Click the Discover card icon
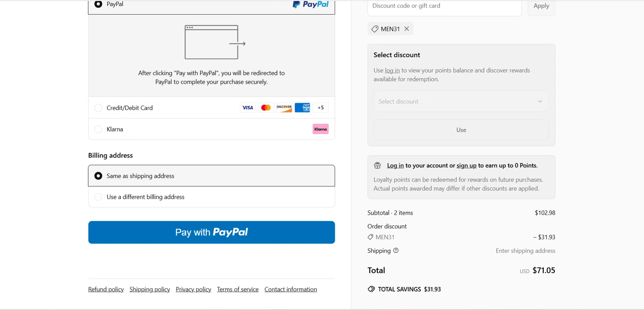This screenshot has width=644, height=310. pos(284,108)
